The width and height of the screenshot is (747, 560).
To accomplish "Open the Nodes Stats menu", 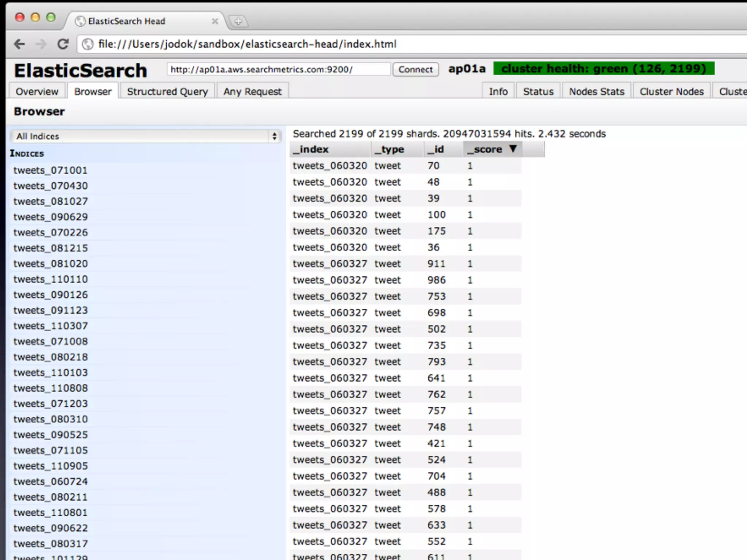I will coord(596,92).
